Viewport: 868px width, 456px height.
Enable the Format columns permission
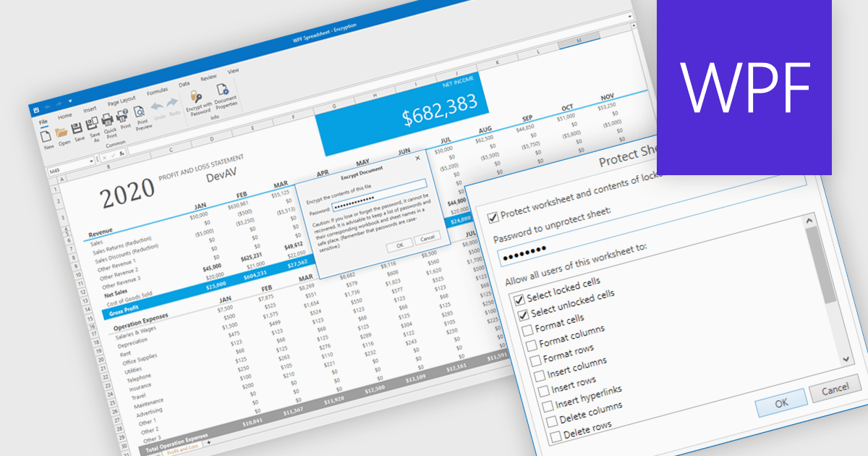[531, 345]
